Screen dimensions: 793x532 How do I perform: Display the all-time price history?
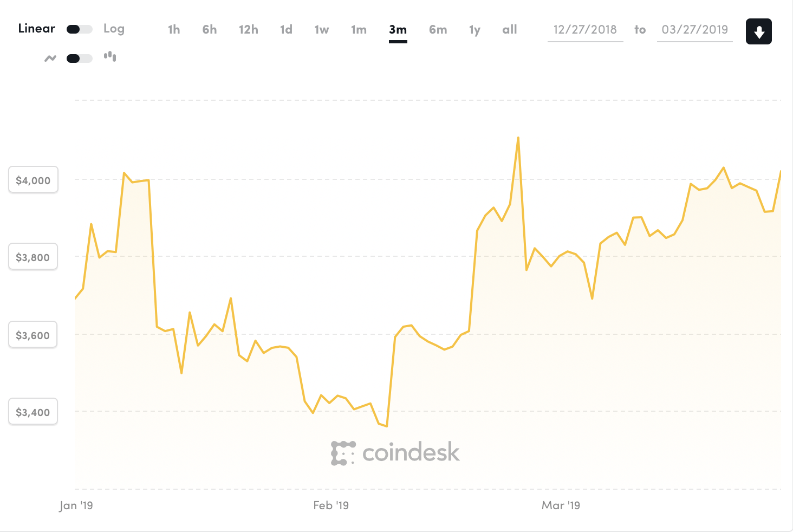pyautogui.click(x=509, y=30)
